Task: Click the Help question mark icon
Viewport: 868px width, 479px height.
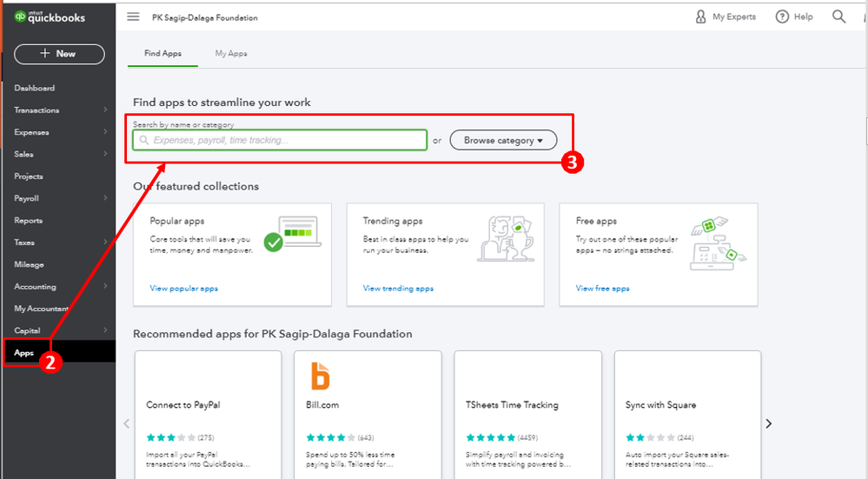Action: pyautogui.click(x=782, y=17)
